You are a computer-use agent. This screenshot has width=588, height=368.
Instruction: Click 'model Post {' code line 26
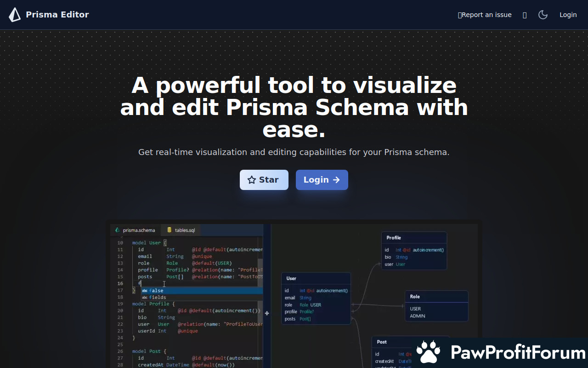coord(149,351)
